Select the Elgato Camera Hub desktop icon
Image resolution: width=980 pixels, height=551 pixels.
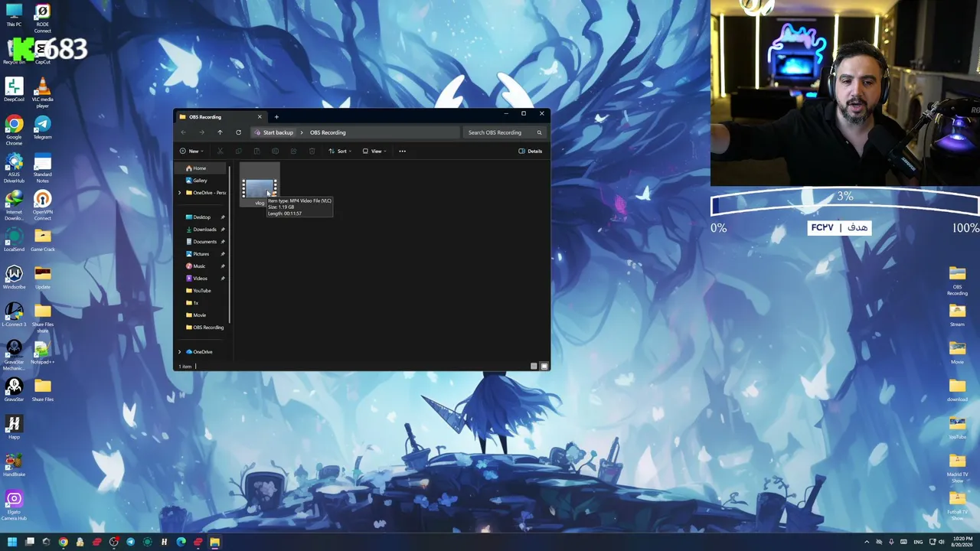coord(14,506)
